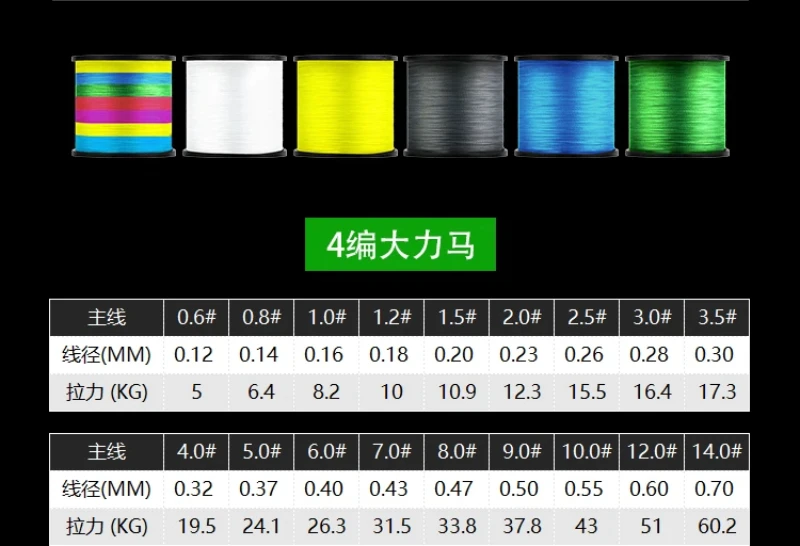Click the 0.43 line diameter cell
This screenshot has height=546, width=800.
pos(389,489)
